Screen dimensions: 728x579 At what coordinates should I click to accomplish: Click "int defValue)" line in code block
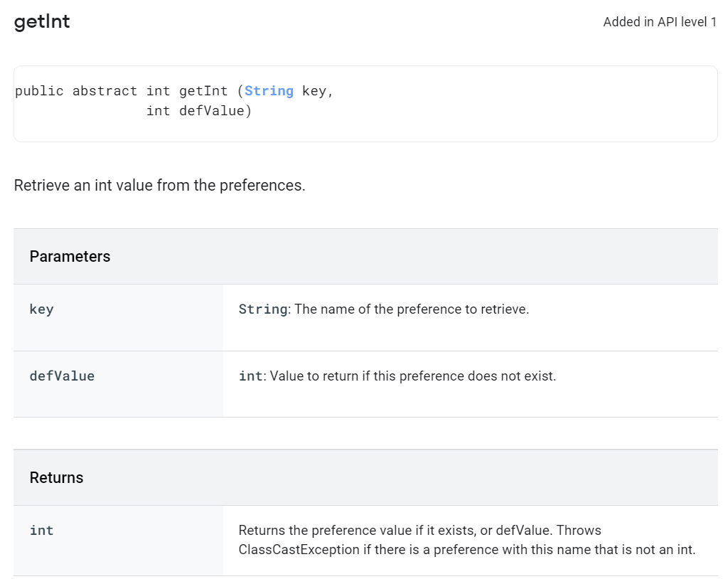point(199,111)
